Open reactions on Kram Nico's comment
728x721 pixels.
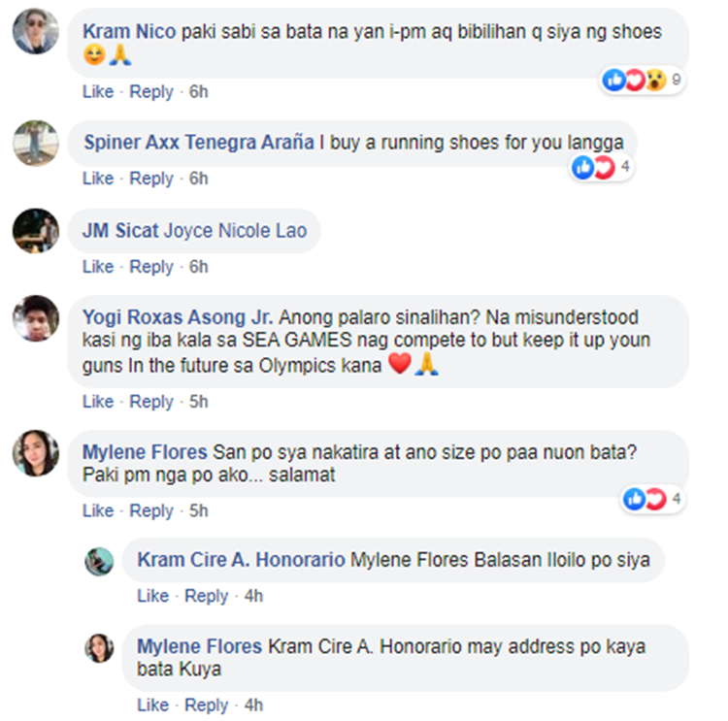point(643,80)
